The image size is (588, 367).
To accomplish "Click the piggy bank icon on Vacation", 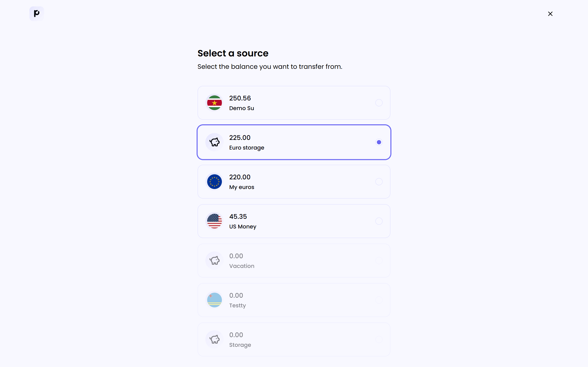I will coord(214,260).
